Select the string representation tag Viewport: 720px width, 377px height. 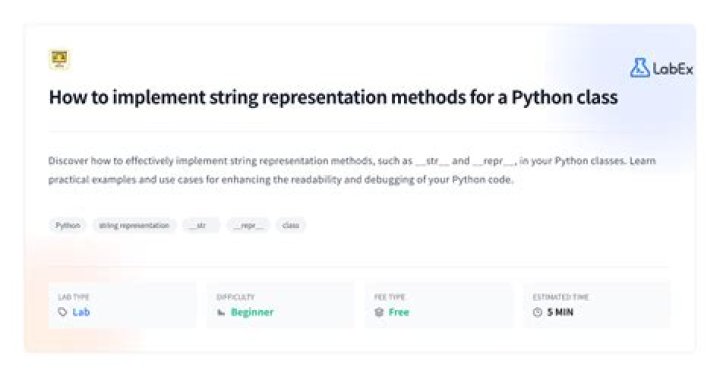[x=134, y=225]
